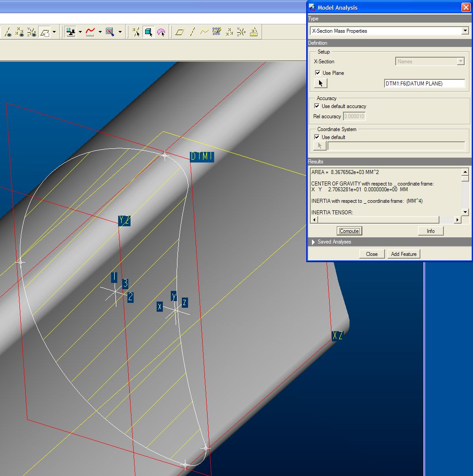This screenshot has height=476, width=473.
Task: Click the Info button
Action: tap(430, 231)
